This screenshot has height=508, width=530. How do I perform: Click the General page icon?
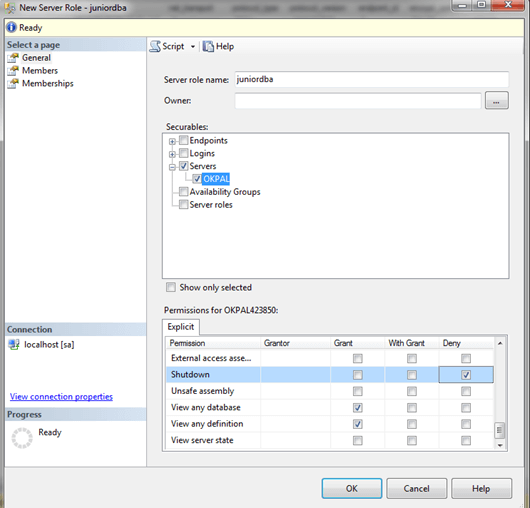click(13, 58)
